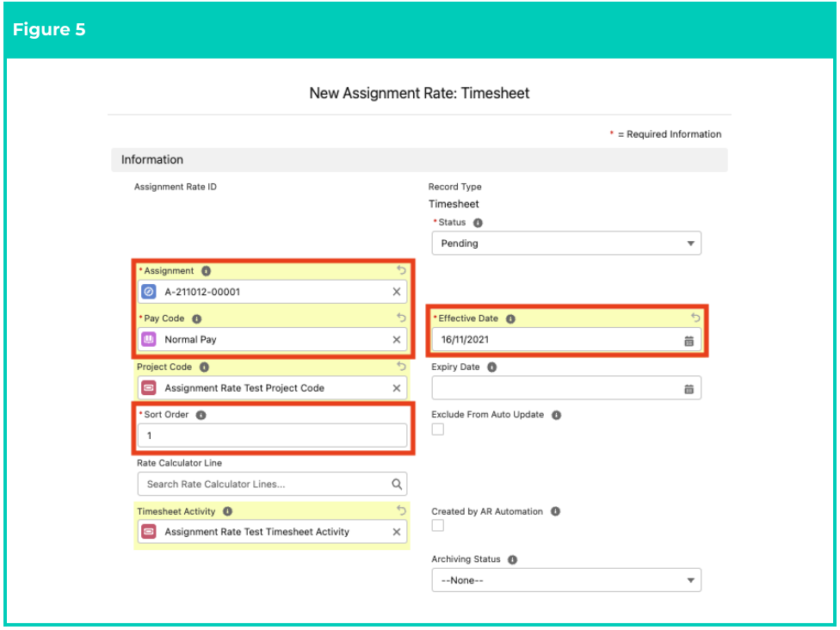The height and width of the screenshot is (630, 840).
Task: Click Created by AR Automation info icon
Action: coord(555,511)
